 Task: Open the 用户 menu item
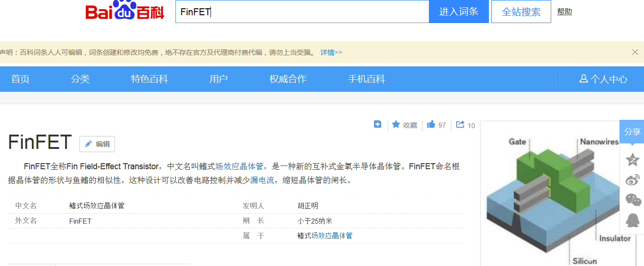[219, 79]
